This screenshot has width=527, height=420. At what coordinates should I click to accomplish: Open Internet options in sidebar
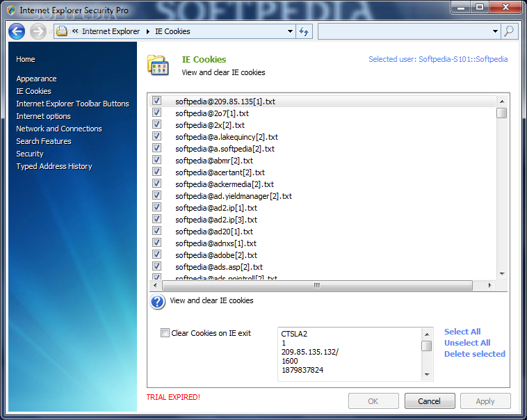[x=43, y=116]
